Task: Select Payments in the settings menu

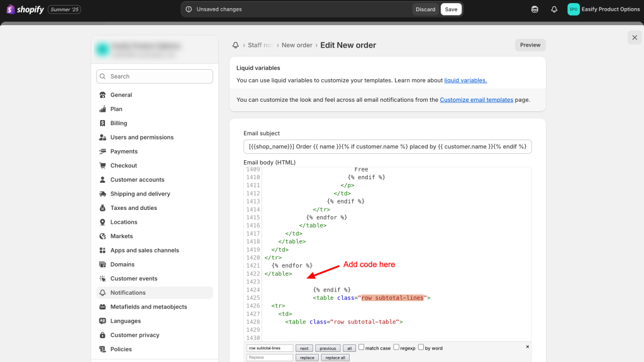Action: click(155, 151)
